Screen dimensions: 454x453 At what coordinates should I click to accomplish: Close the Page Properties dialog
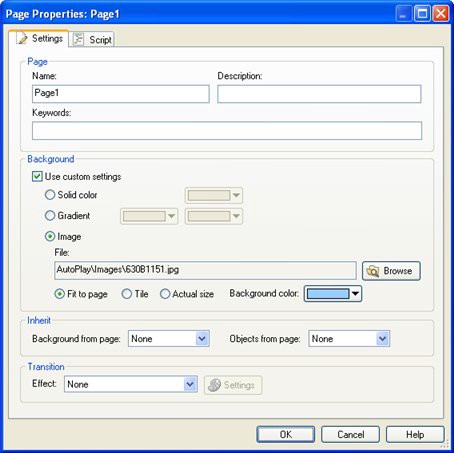point(440,14)
